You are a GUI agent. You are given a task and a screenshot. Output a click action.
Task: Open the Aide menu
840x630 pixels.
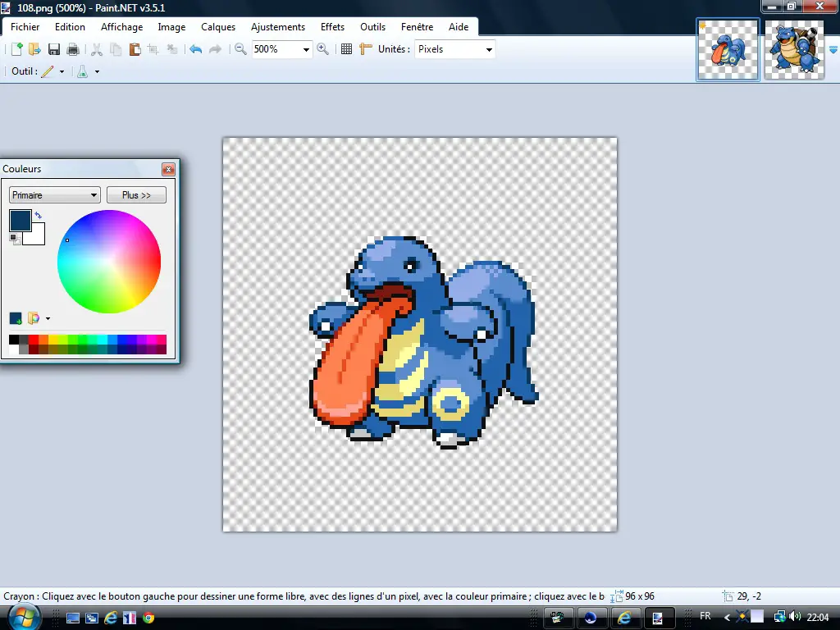click(459, 27)
